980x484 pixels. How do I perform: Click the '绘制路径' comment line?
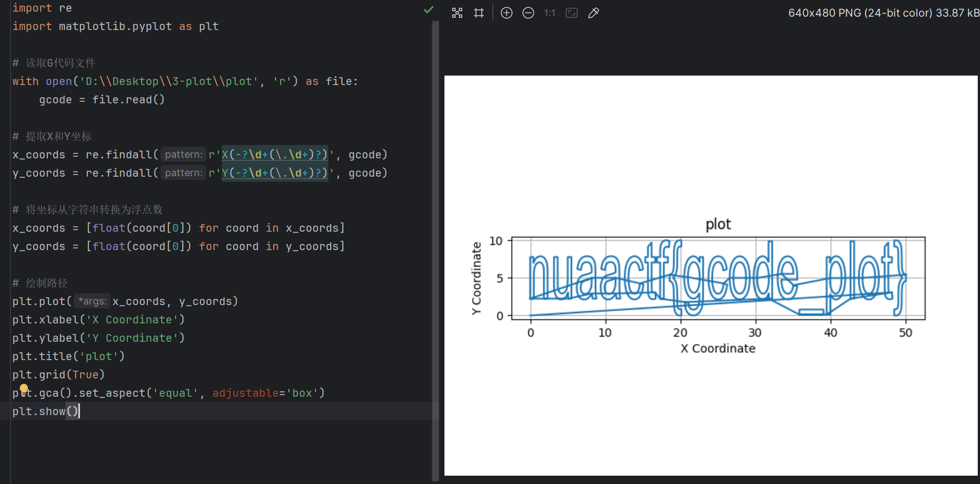40,283
